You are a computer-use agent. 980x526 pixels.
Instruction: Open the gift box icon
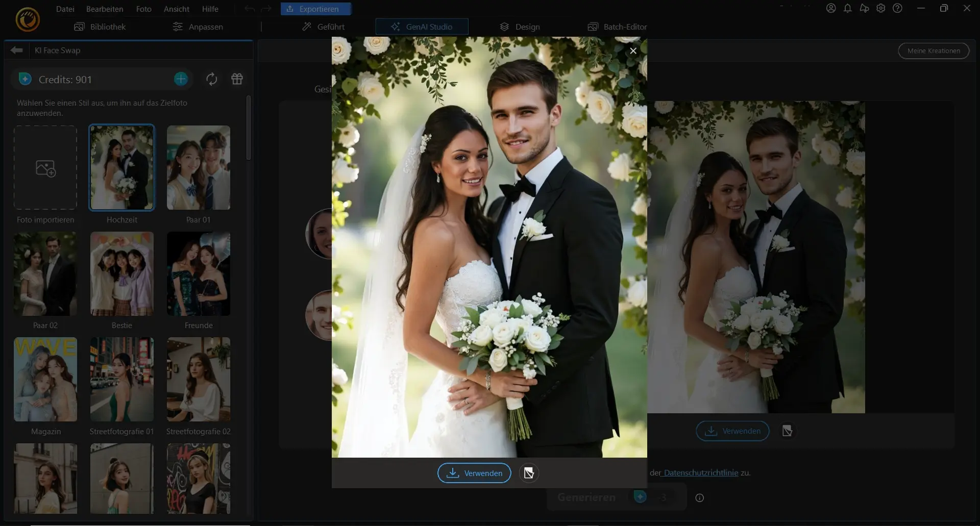pos(237,79)
